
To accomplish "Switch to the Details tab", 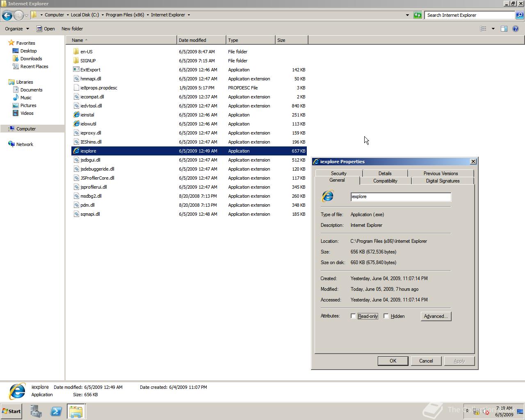I will point(385,173).
